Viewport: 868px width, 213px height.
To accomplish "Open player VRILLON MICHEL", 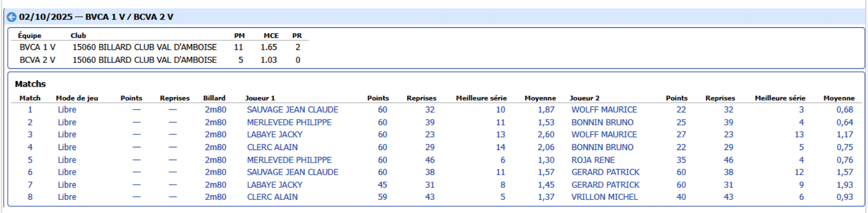I will click(604, 197).
